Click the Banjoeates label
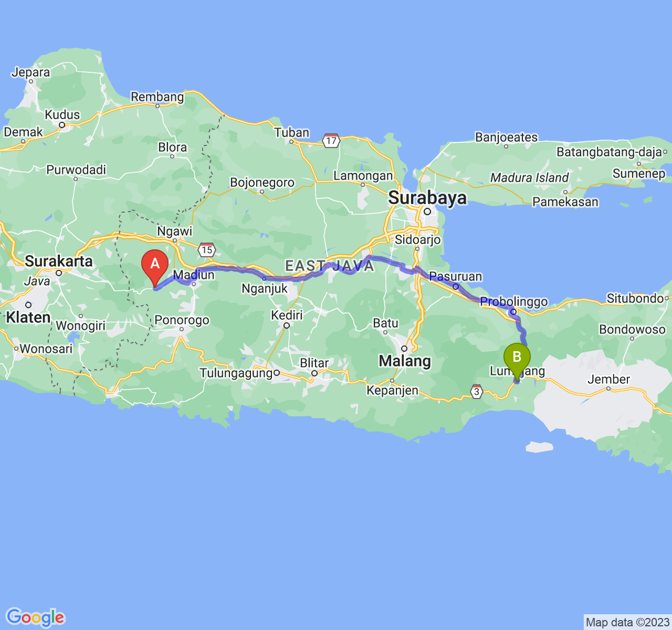Screen dimensions: 672x630 coord(506,137)
